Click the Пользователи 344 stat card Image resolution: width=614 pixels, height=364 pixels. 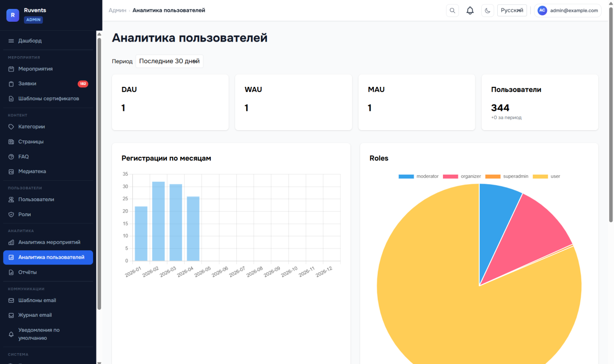tap(540, 102)
